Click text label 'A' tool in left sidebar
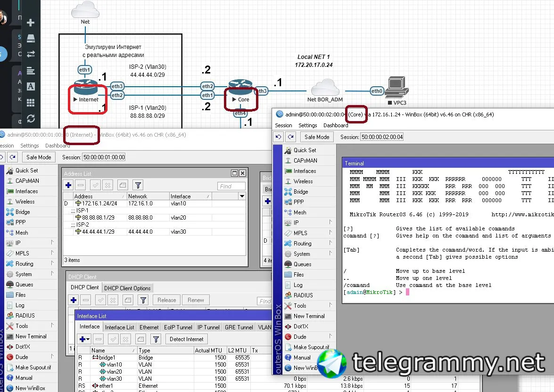 coord(31,87)
